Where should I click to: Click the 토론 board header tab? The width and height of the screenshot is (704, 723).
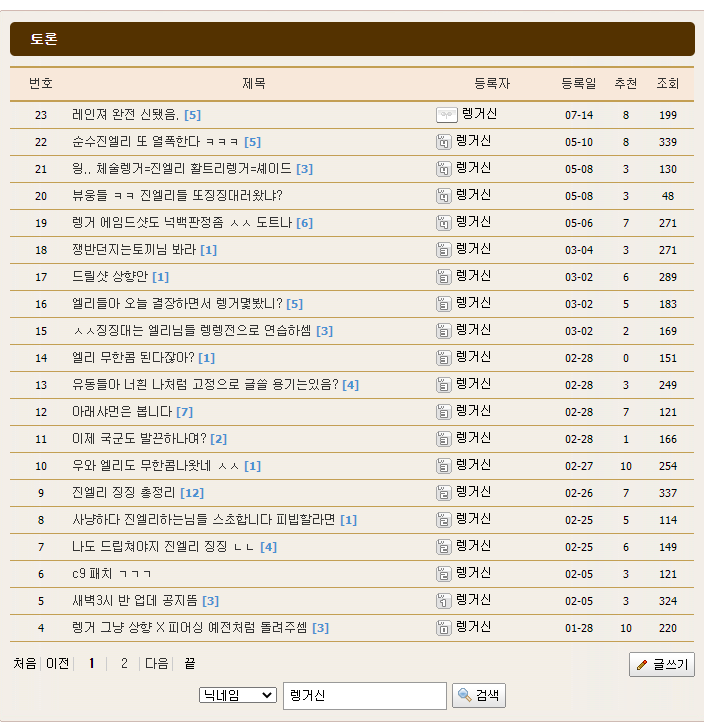(44, 40)
